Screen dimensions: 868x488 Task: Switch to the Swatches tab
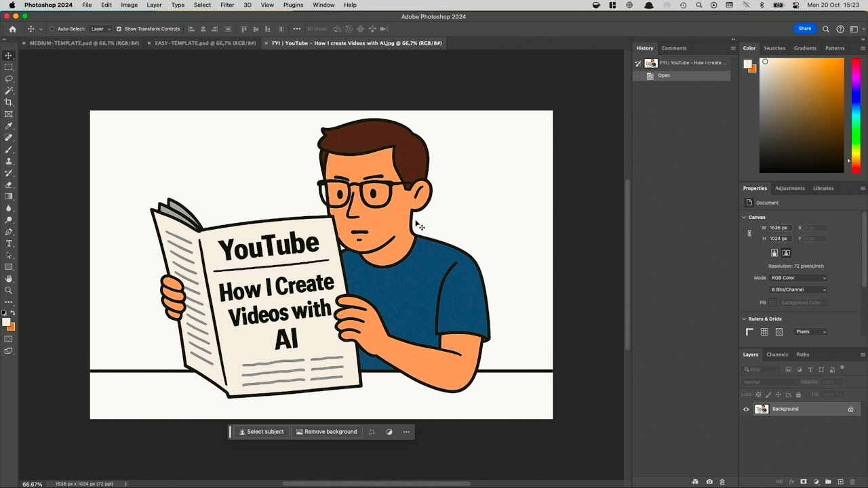click(x=774, y=48)
